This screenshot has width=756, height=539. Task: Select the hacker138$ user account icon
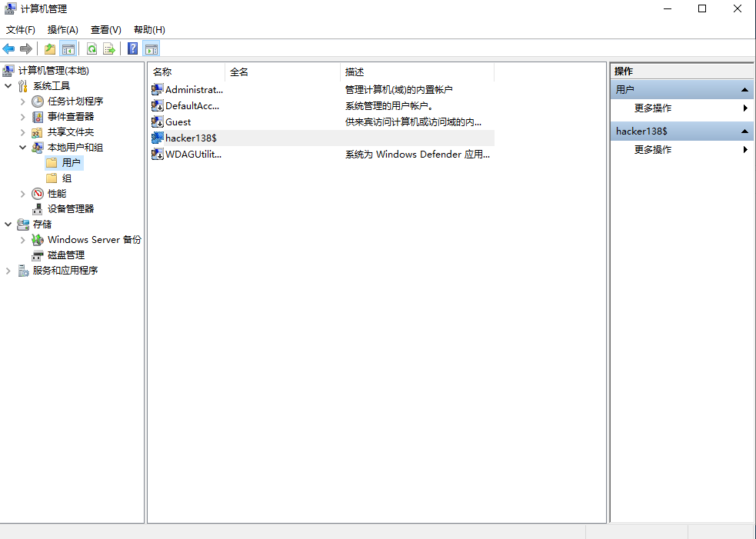pos(158,138)
